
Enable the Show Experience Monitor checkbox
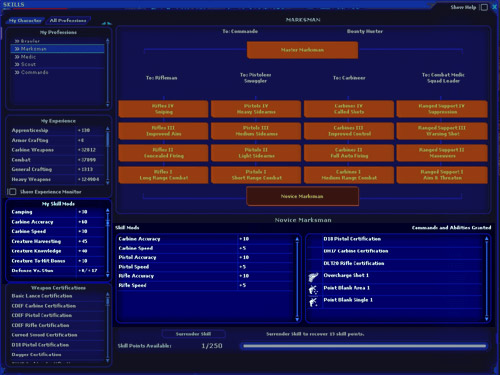(12, 192)
